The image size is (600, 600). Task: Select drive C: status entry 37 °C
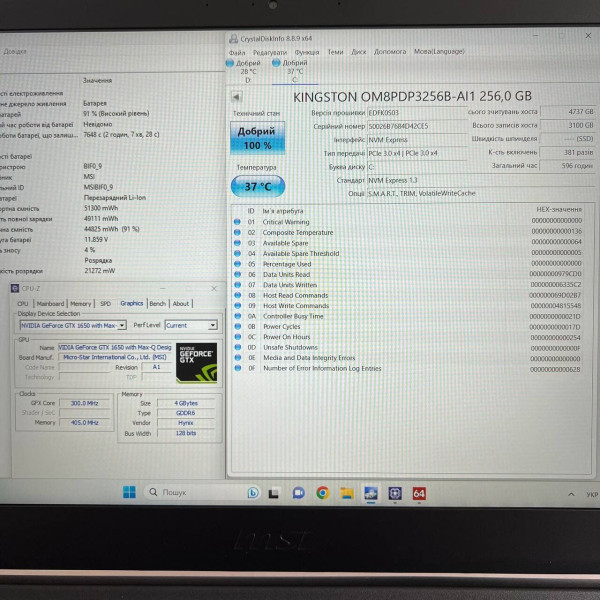pos(295,71)
